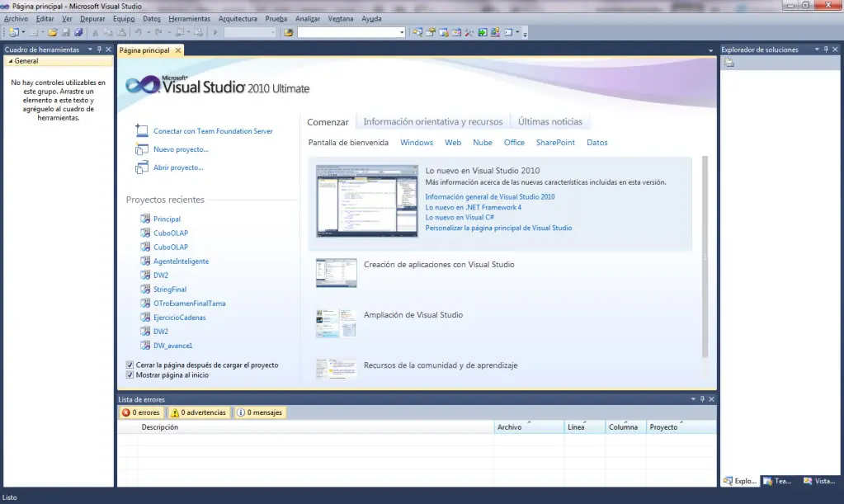Switch to the Tea... Team Explorer bottom tab
The height and width of the screenshot is (504, 844).
click(x=778, y=481)
